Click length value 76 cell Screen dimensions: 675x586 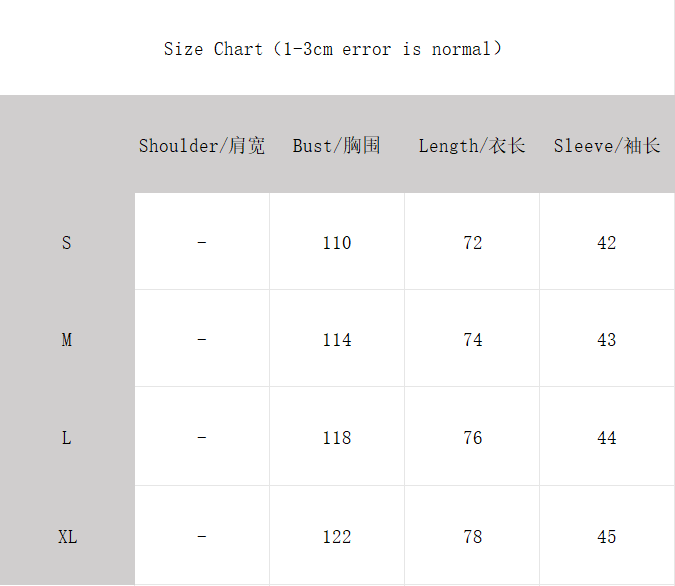[x=472, y=436]
